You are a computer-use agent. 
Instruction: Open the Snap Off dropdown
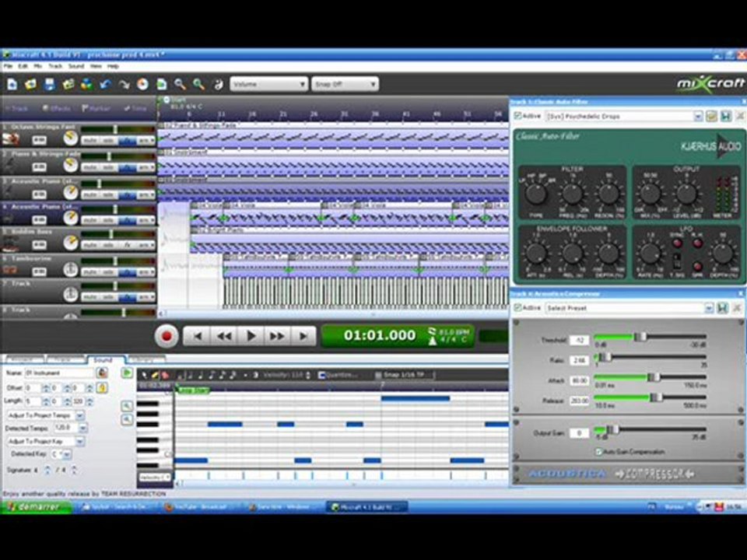[x=345, y=84]
